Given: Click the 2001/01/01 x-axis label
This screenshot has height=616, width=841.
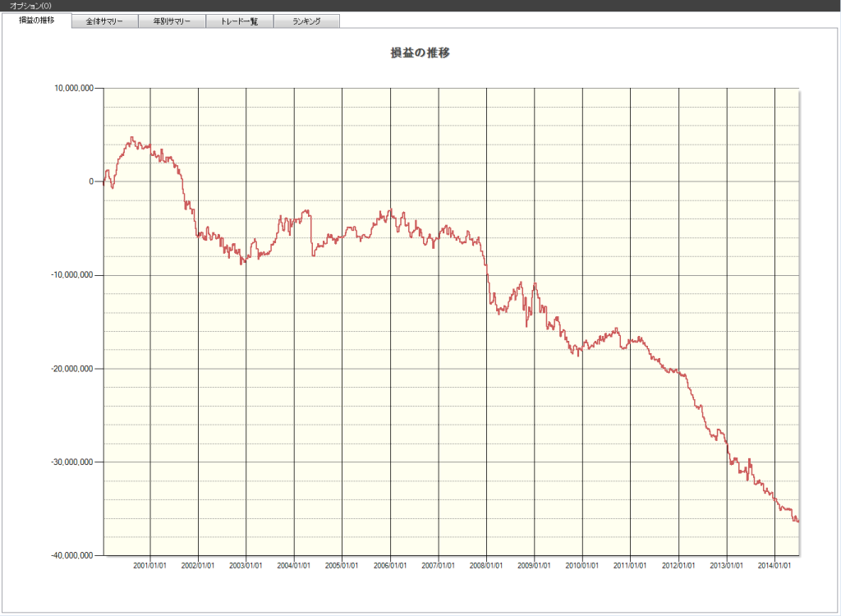Looking at the screenshot, I should (149, 566).
